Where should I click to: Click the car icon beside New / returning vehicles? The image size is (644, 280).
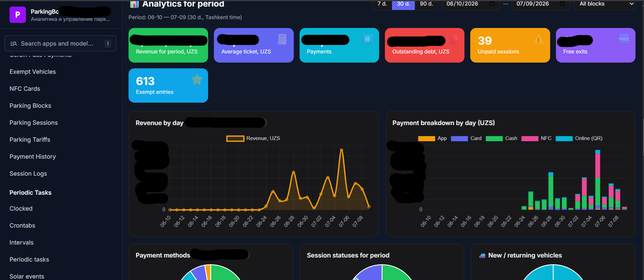click(482, 255)
